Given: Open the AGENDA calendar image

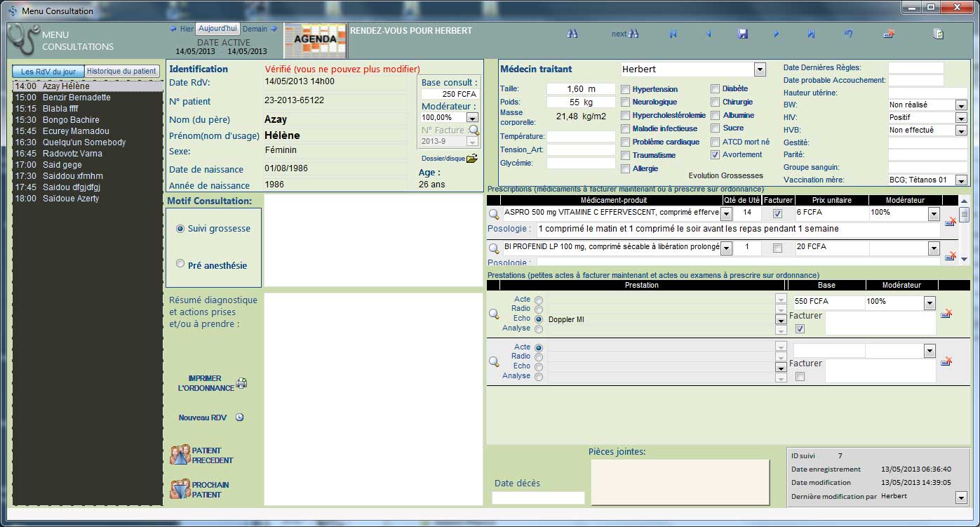Looking at the screenshot, I should 315,41.
